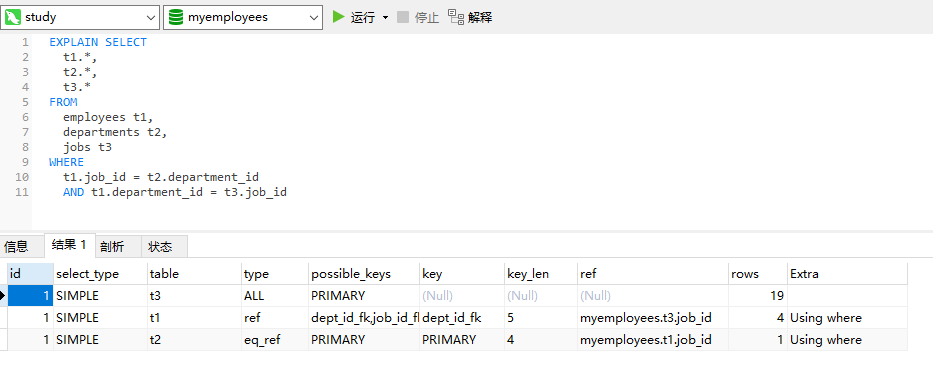This screenshot has width=933, height=365.
Task: Click the current row arrow indicator
Action: pyautogui.click(x=3, y=296)
